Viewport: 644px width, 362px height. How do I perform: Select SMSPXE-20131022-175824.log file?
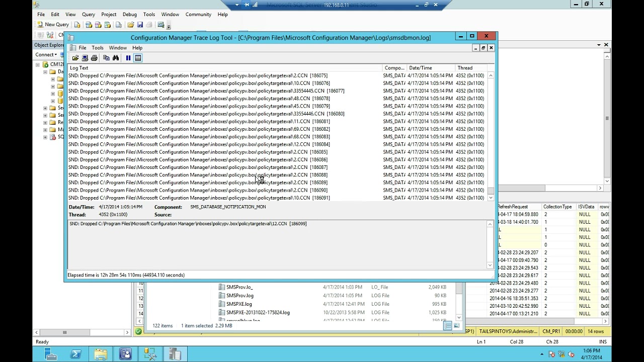click(x=258, y=313)
